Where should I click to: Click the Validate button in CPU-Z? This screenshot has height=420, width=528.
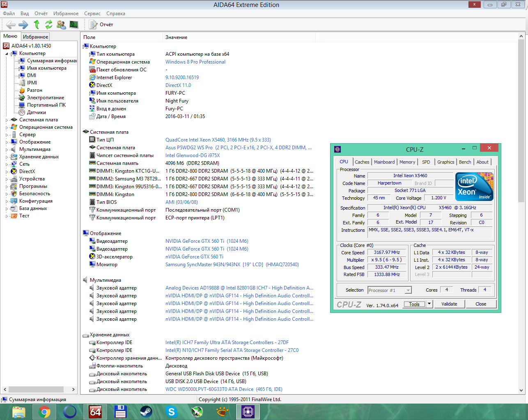(x=449, y=304)
